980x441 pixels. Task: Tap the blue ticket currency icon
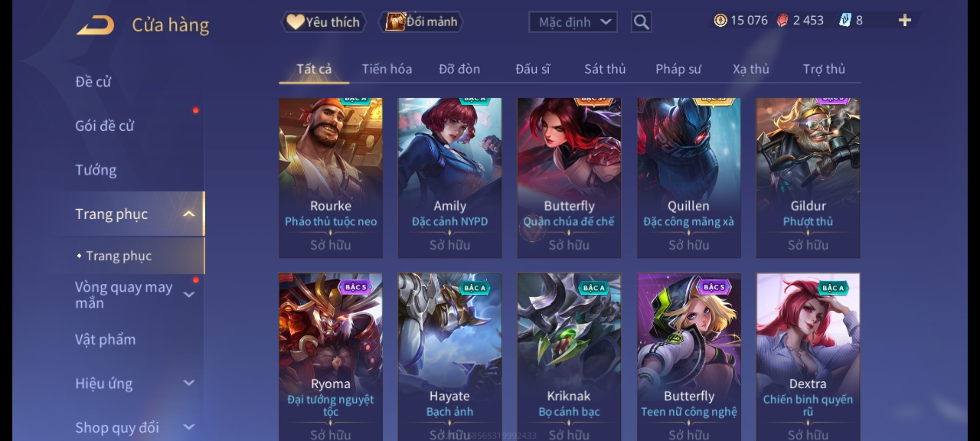coord(844,20)
